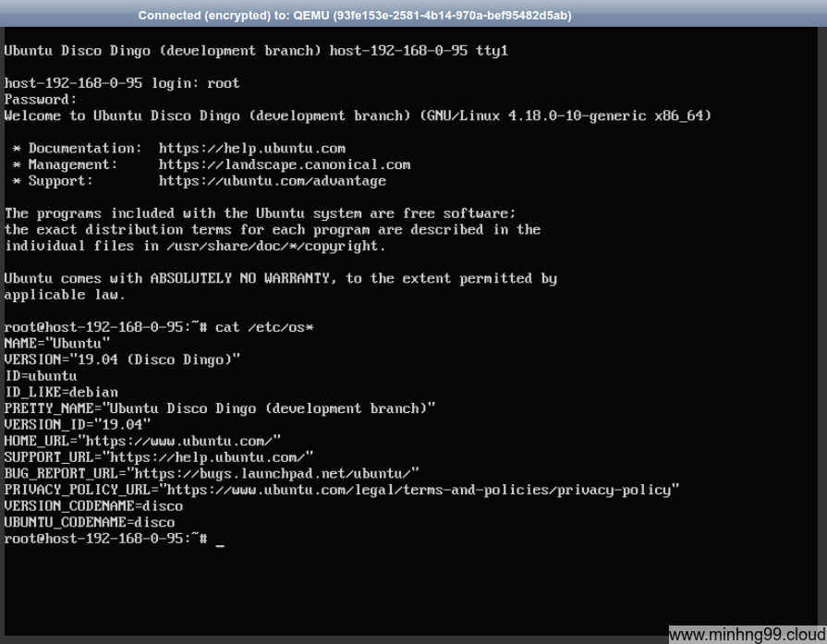
Task: Click the 'The programs included with the Ubuntu system' line
Action: tap(260, 213)
